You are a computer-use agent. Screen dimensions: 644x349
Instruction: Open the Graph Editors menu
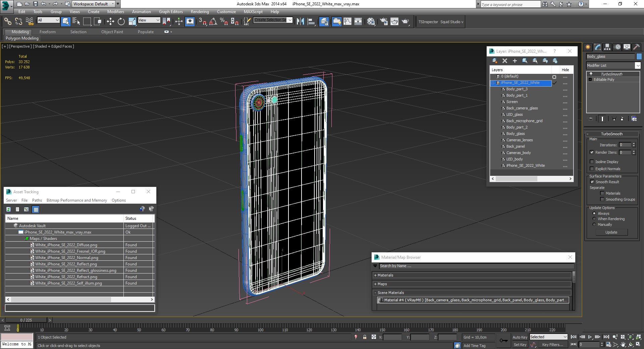[171, 11]
